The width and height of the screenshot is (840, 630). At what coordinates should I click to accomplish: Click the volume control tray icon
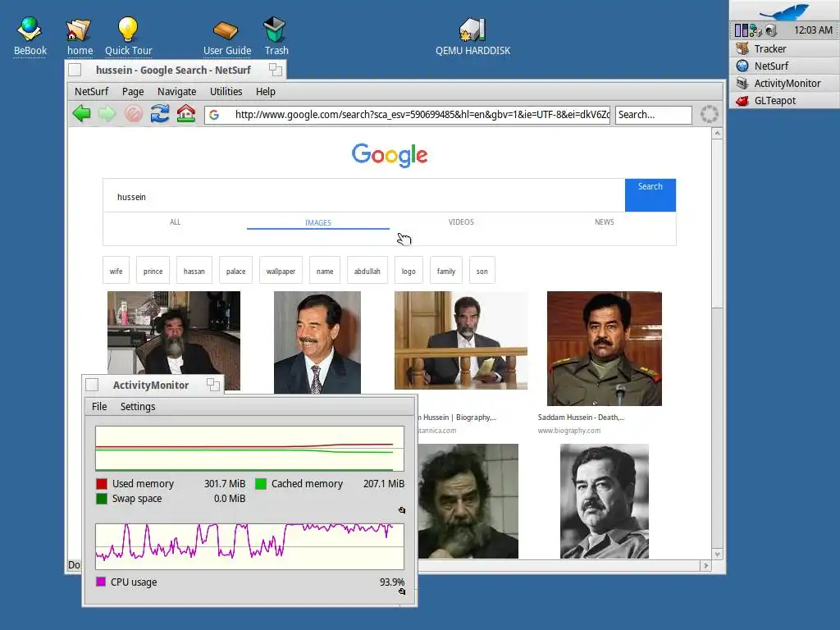click(770, 30)
